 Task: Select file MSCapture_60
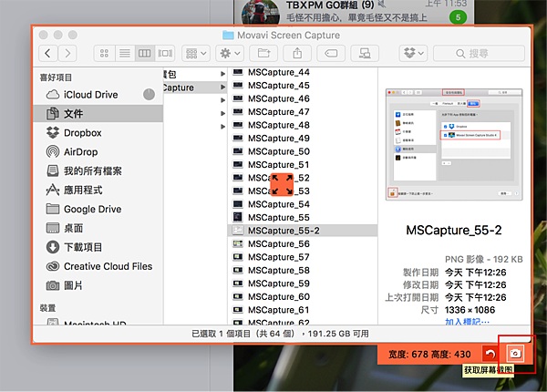[303, 297]
